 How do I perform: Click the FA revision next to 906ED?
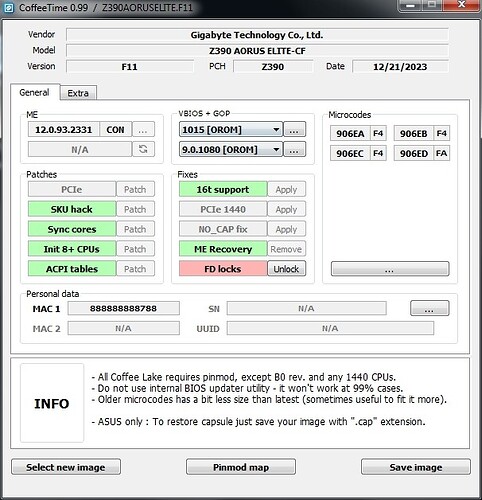441,153
